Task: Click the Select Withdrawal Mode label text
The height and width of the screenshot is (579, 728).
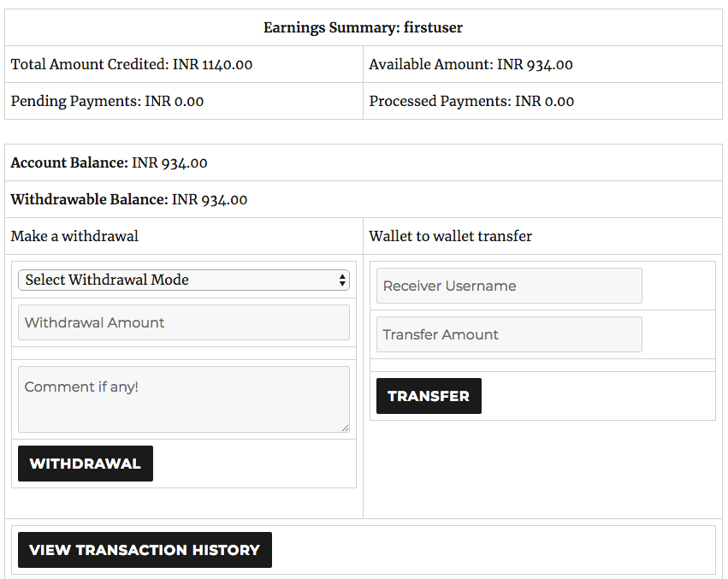Action: [107, 280]
